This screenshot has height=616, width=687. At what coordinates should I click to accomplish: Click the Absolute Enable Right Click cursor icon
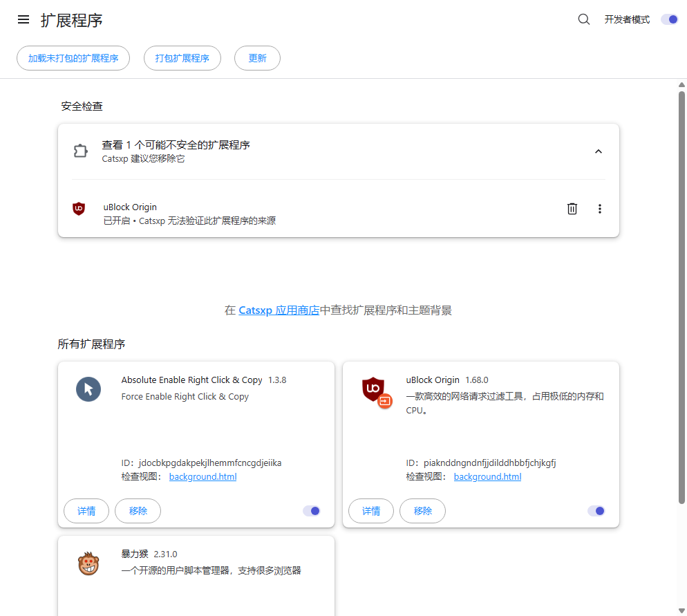point(88,389)
